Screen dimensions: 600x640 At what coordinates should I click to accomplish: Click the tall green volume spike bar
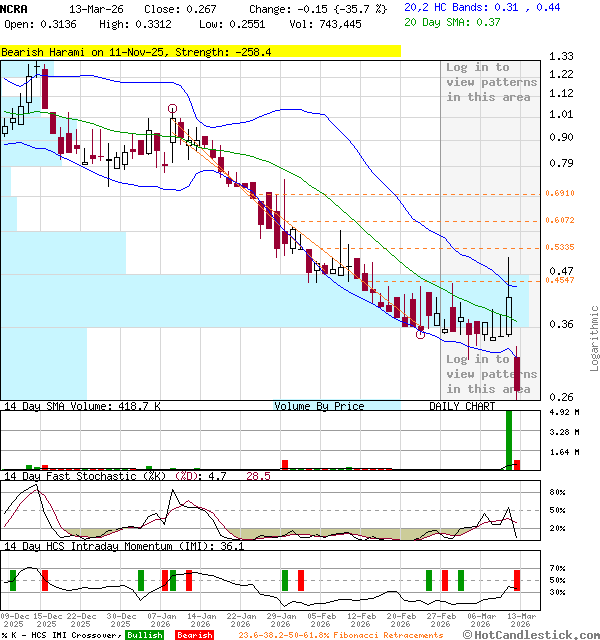pyautogui.click(x=509, y=439)
